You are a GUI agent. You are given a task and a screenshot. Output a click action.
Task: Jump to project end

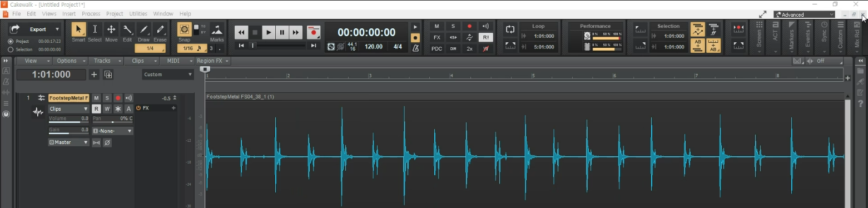314,46
